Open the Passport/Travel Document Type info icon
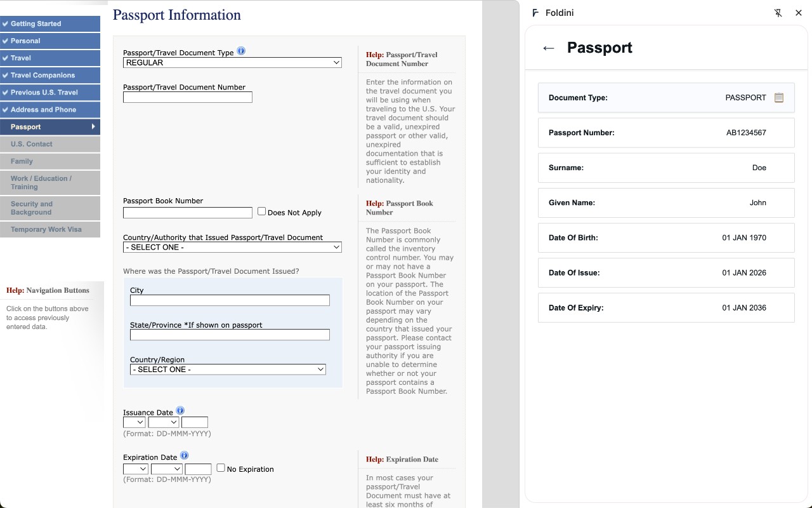The height and width of the screenshot is (508, 812). click(241, 51)
